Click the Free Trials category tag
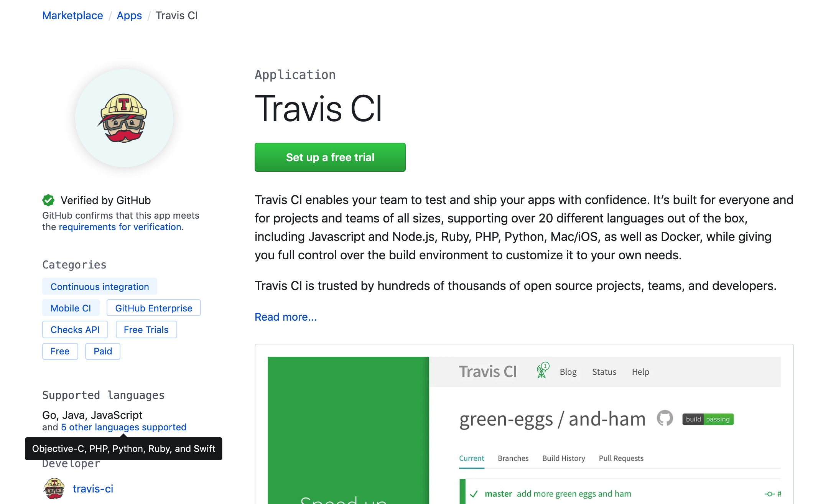The image size is (813, 504). (x=146, y=329)
